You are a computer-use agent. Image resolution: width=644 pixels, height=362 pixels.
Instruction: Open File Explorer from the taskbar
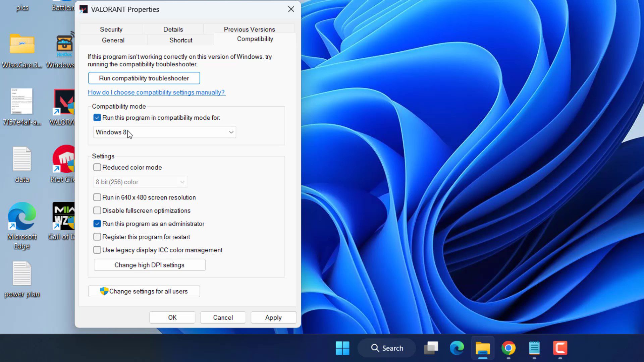coord(483,348)
